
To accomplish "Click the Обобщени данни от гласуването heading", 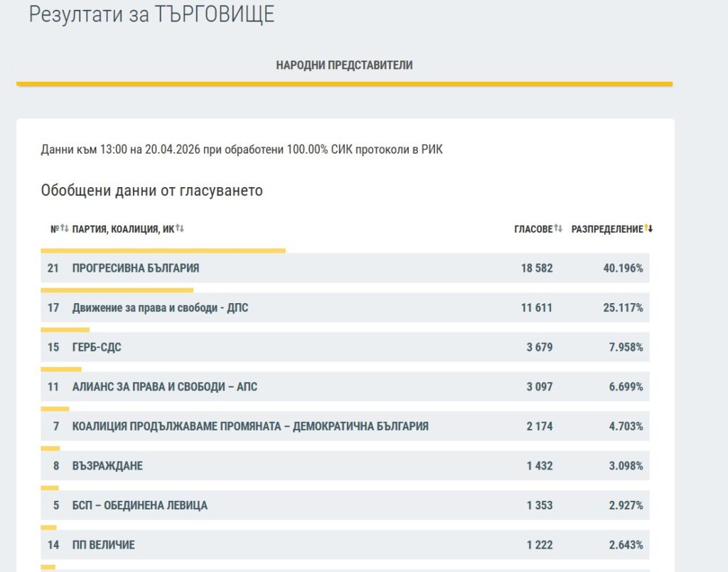I will point(151,191).
